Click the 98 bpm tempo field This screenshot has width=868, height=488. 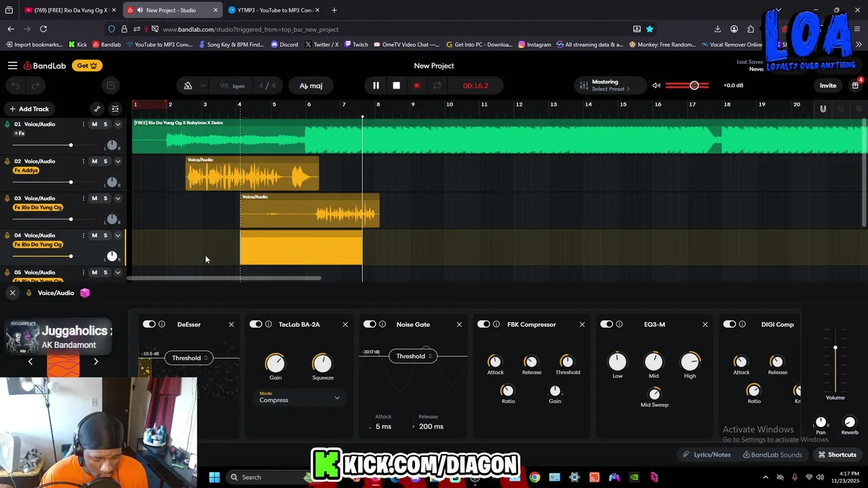pyautogui.click(x=232, y=85)
